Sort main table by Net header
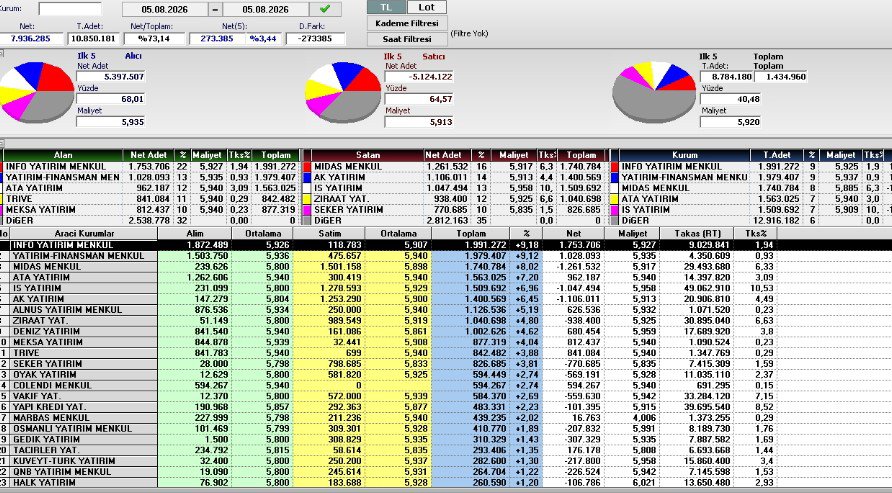Viewport: 892px width, 493px height. pyautogui.click(x=573, y=234)
